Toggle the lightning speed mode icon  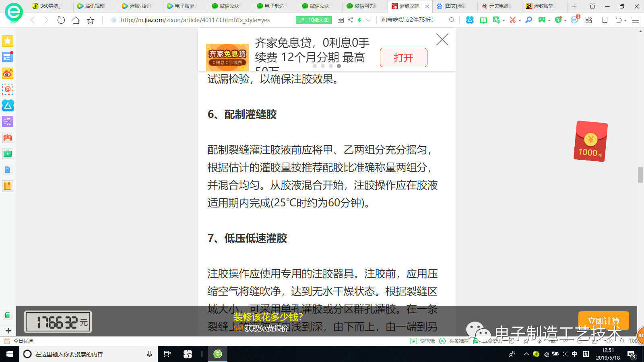[x=359, y=20]
